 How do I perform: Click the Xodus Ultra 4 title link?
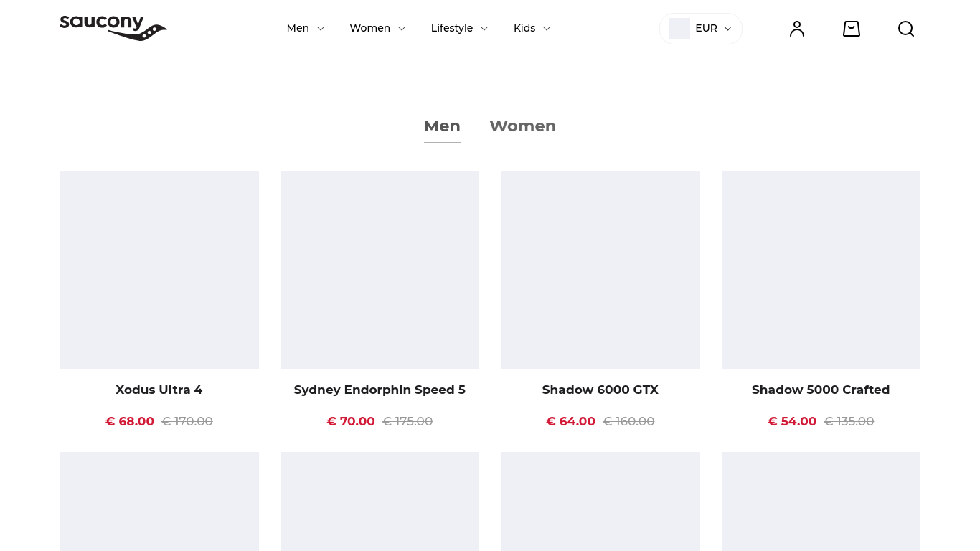point(159,390)
